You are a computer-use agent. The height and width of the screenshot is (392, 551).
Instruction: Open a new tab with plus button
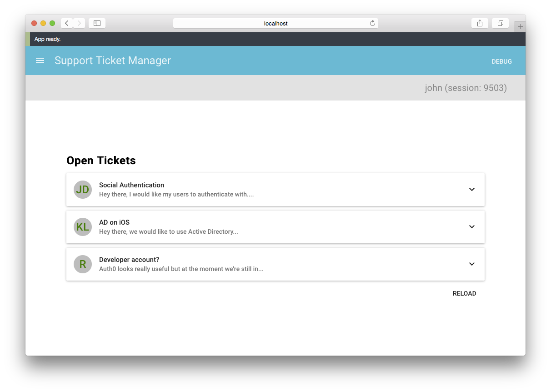click(x=520, y=27)
